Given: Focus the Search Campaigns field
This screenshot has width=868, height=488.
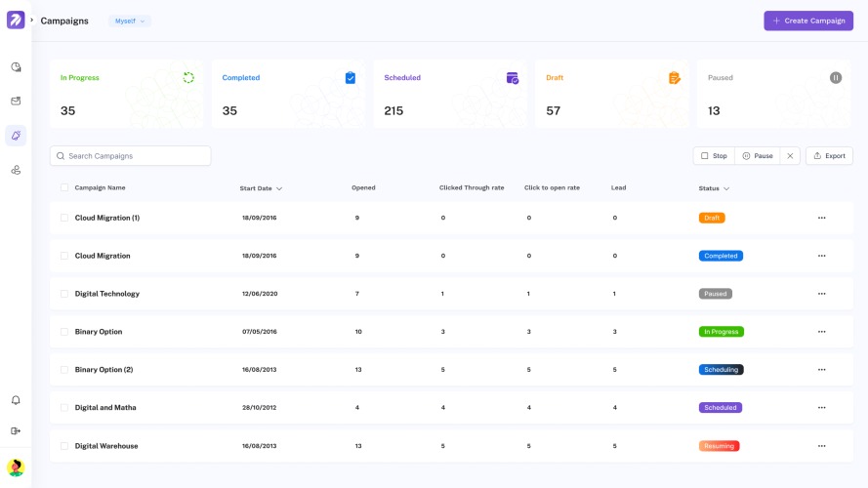Looking at the screenshot, I should point(130,156).
